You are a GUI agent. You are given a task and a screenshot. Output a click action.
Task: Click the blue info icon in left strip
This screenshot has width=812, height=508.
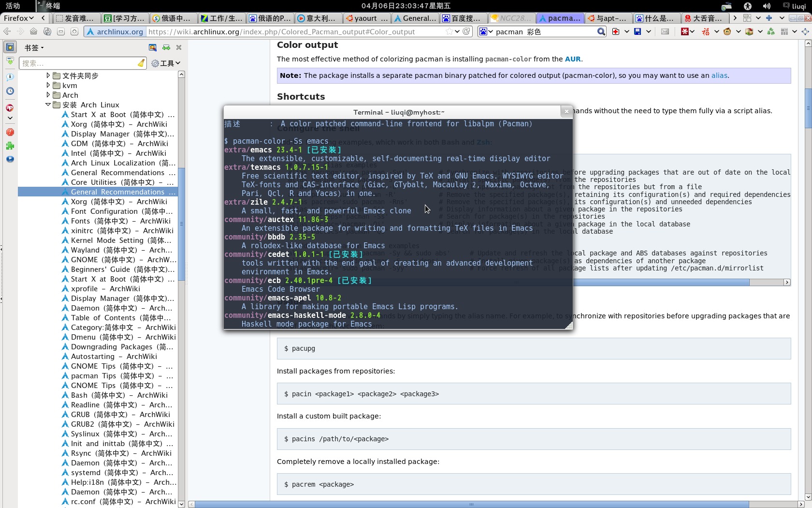click(10, 77)
